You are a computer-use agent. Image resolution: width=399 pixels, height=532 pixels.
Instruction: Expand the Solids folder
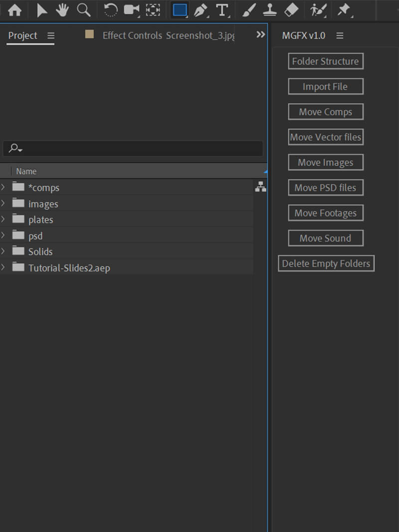[3, 251]
